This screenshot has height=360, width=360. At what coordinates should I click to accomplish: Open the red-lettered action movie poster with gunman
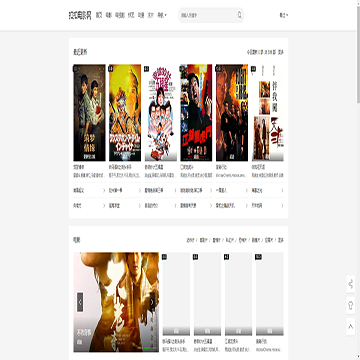196,113
